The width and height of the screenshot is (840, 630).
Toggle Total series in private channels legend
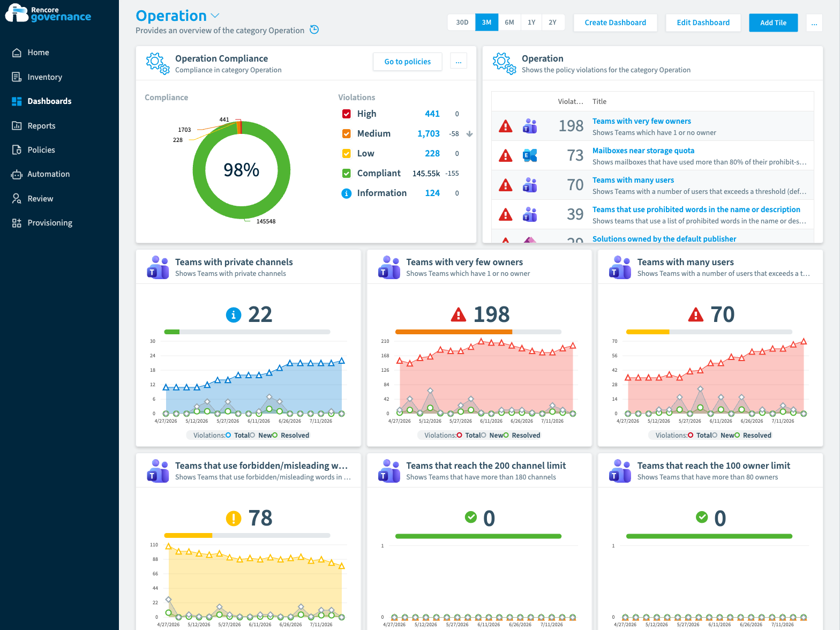(238, 436)
